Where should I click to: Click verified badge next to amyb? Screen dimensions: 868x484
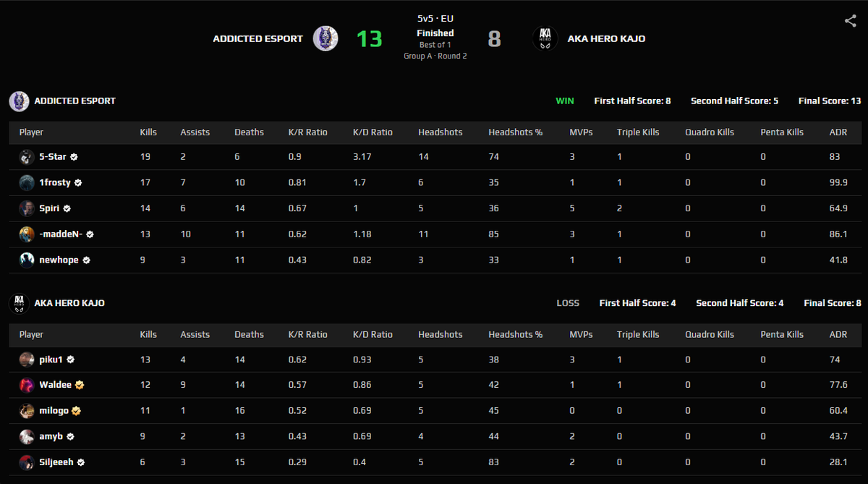[70, 436]
